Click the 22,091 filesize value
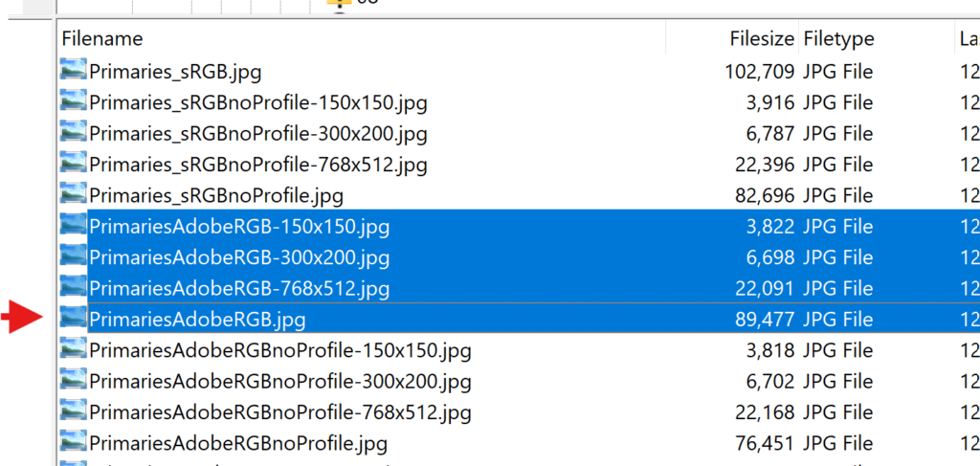 tap(766, 289)
